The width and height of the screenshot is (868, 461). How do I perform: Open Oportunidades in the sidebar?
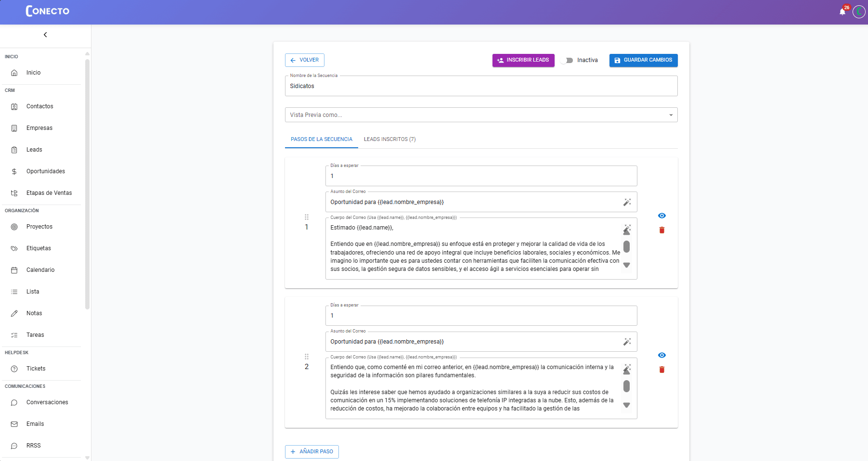coord(45,171)
